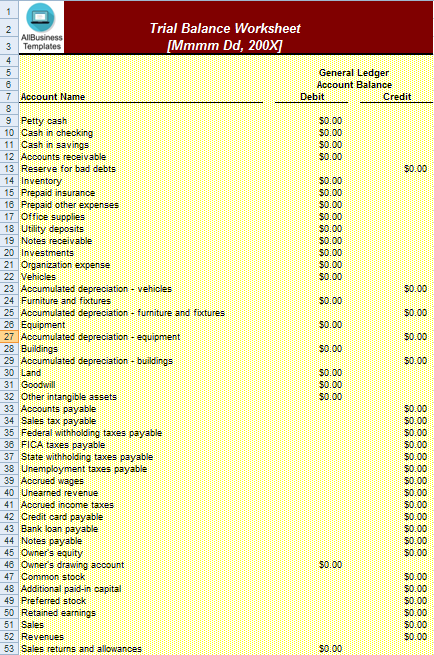Image resolution: width=434 pixels, height=655 pixels.
Task: Click the Accounts payable credit $0.00 value
Action: pyautogui.click(x=415, y=409)
